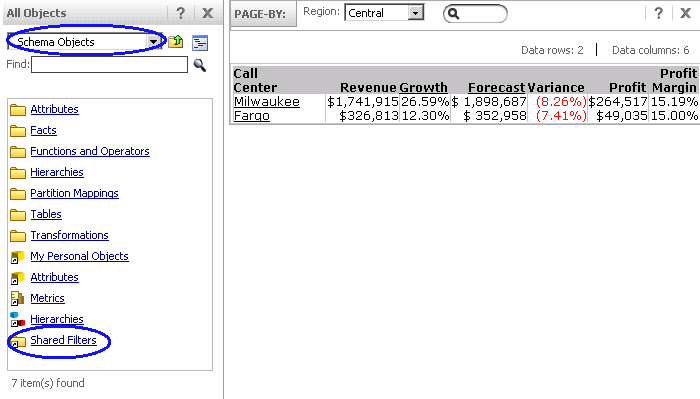Click the folder icon beside Tables
This screenshot has height=399, width=700.
pyautogui.click(x=18, y=215)
